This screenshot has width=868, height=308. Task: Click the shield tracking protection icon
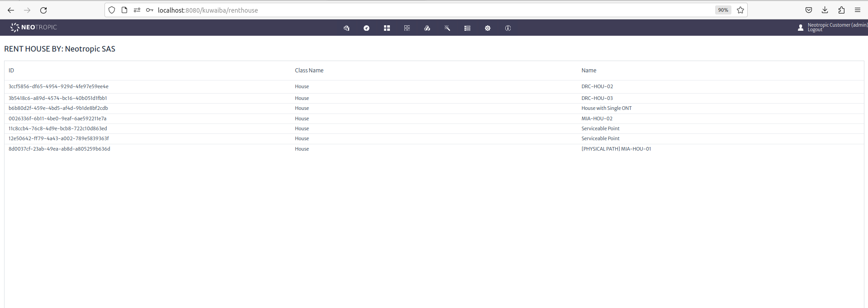[x=112, y=10]
